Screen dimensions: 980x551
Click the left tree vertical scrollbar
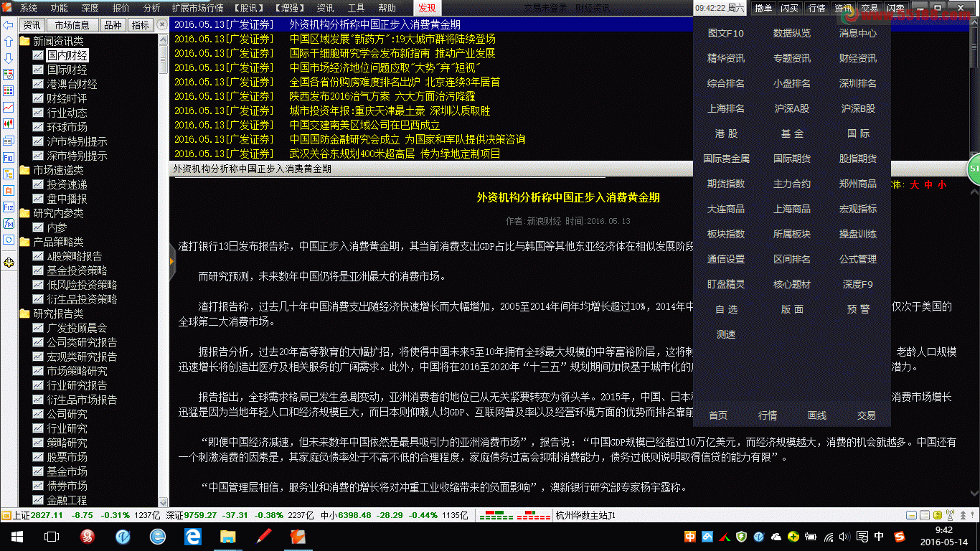(x=163, y=270)
